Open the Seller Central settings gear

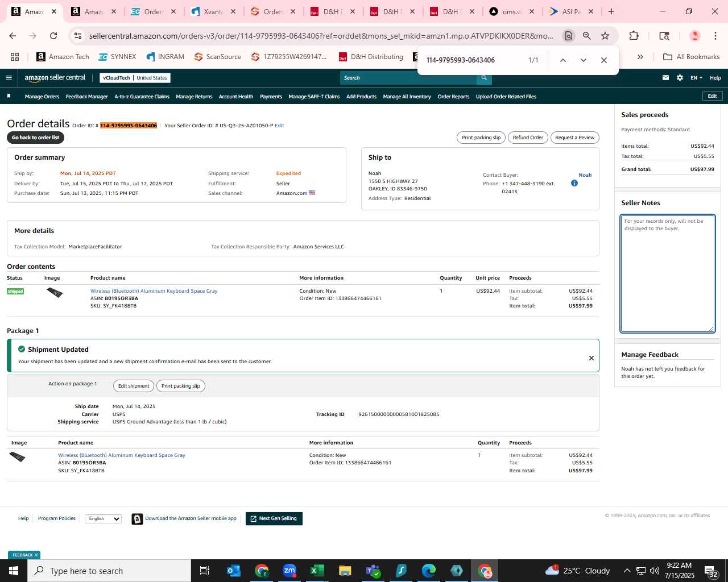click(x=680, y=78)
